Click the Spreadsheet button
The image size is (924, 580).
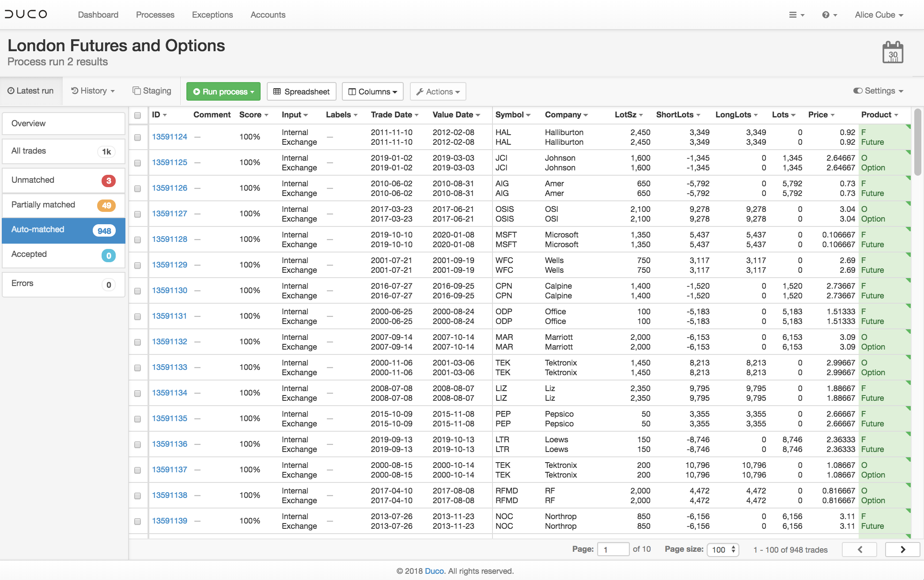302,91
